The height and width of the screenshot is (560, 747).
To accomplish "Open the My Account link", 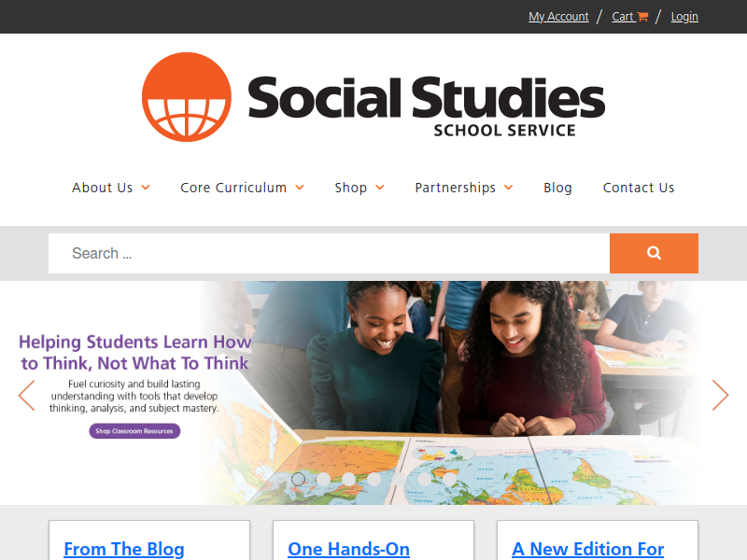I will pos(558,17).
